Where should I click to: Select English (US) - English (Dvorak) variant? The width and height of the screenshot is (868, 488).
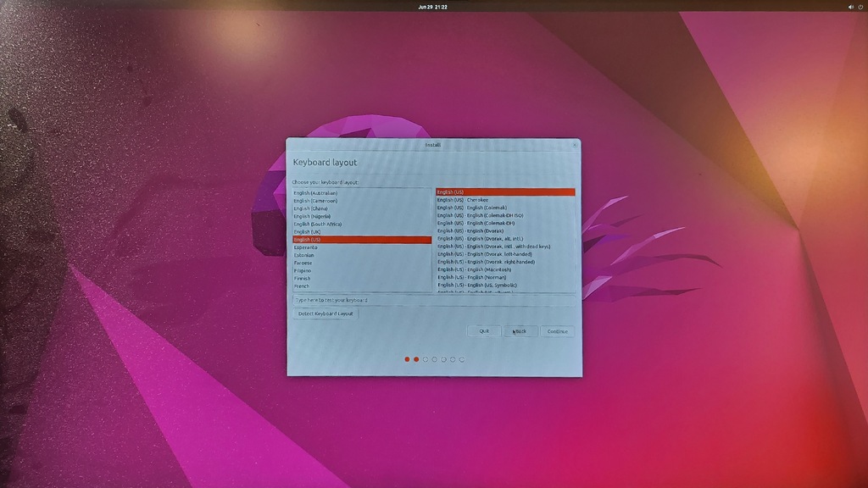pyautogui.click(x=505, y=230)
